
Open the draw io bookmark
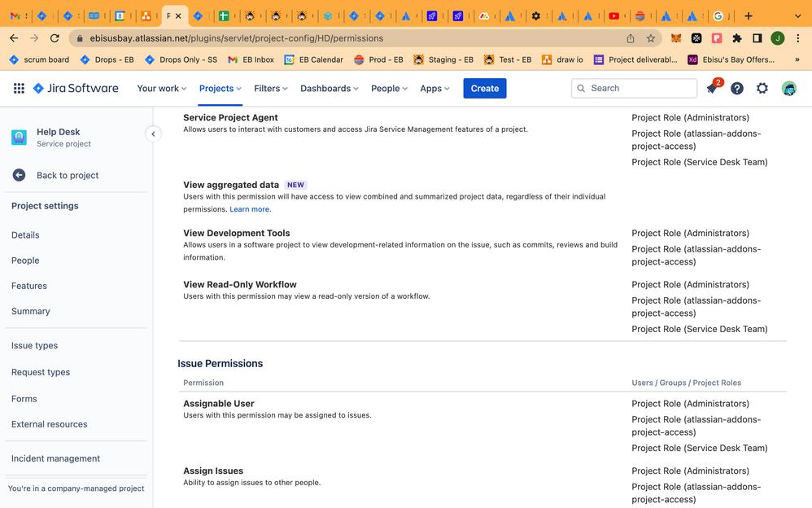click(562, 59)
